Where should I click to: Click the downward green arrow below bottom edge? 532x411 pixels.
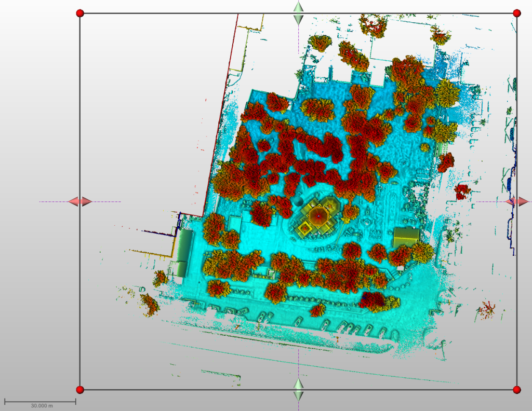point(298,396)
